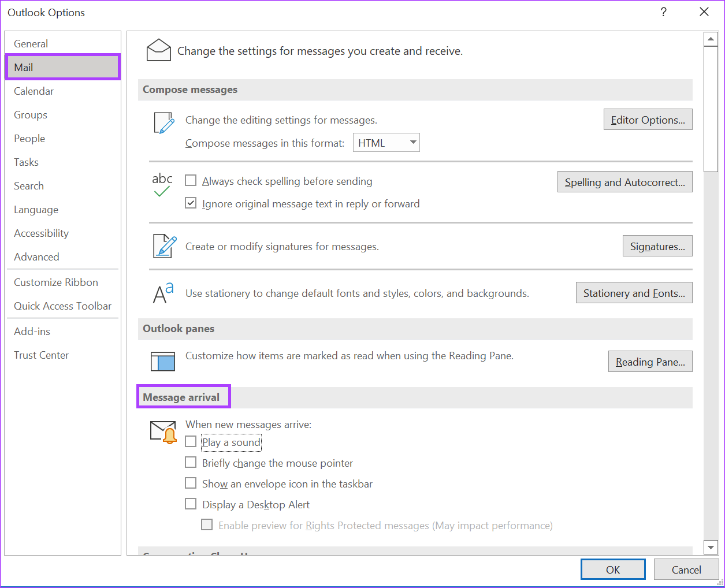Go to the Add-ins category
The height and width of the screenshot is (588, 725).
pyautogui.click(x=62, y=332)
